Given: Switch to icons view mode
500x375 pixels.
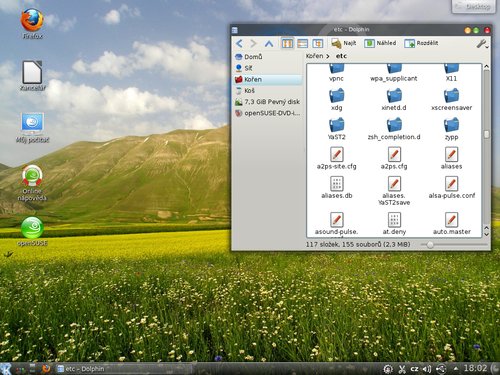Looking at the screenshot, I should click(x=287, y=43).
